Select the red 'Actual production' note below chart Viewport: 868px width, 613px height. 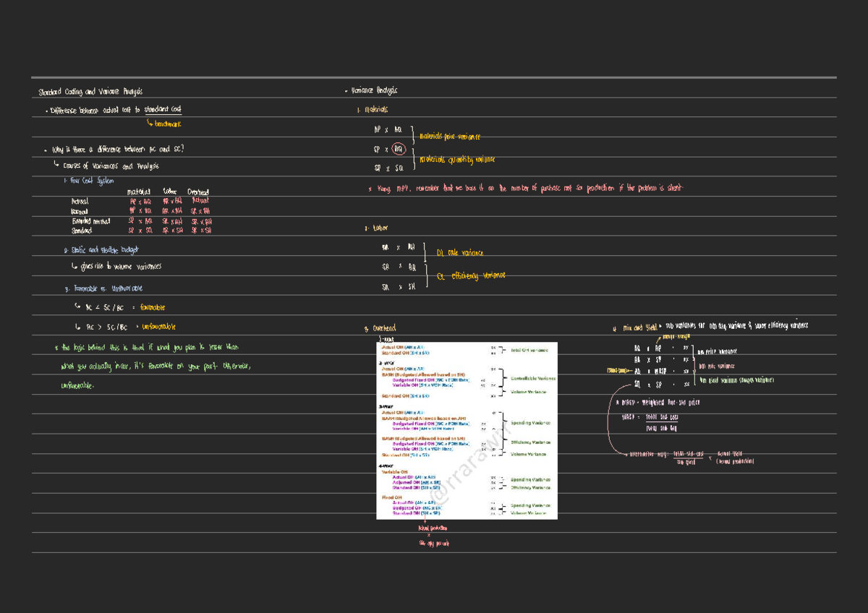pos(434,528)
